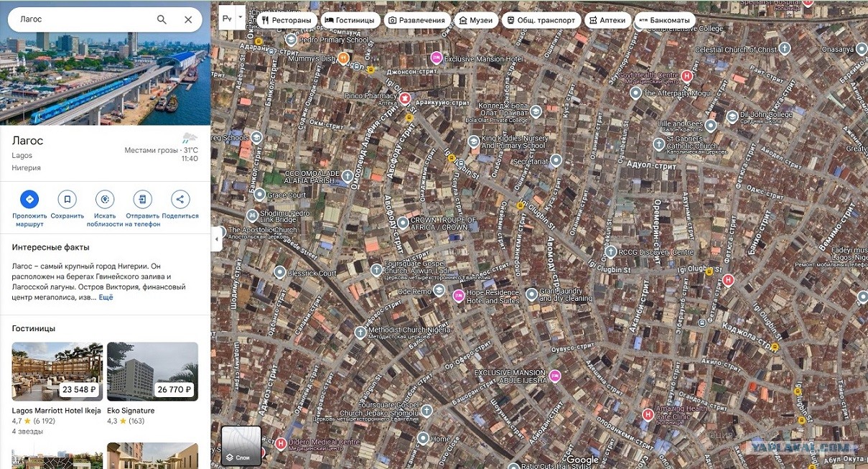
Task: Select the Развлечения category chip
Action: click(x=417, y=20)
